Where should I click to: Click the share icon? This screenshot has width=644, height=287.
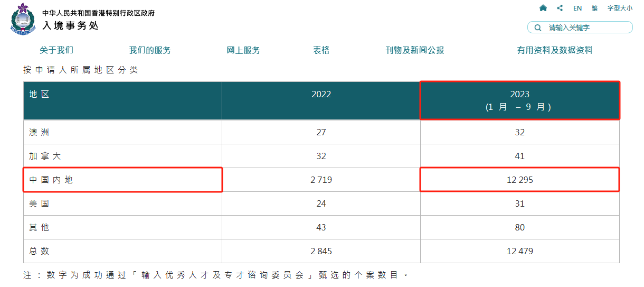tap(560, 8)
